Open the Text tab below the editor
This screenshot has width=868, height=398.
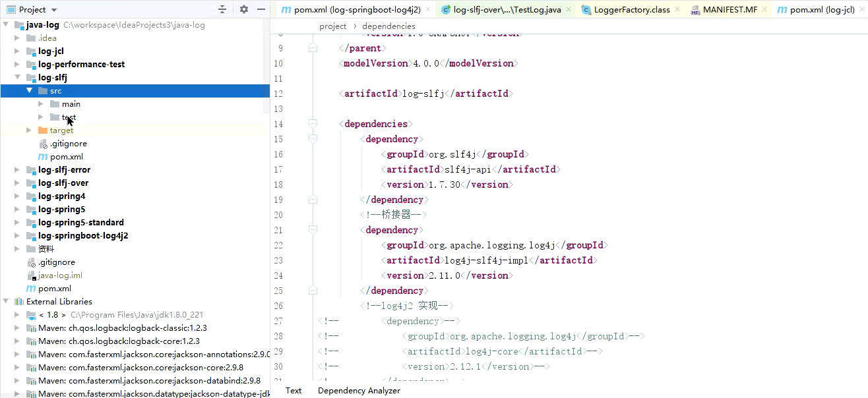294,391
